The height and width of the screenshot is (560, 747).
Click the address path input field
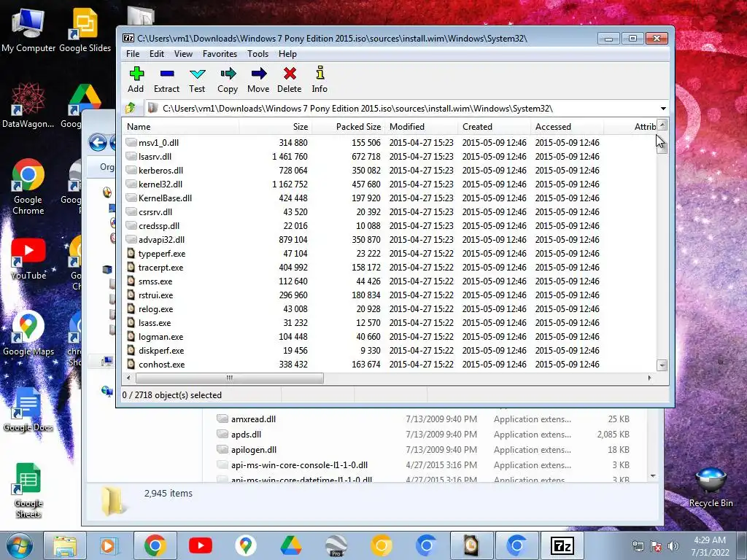pyautogui.click(x=402, y=109)
